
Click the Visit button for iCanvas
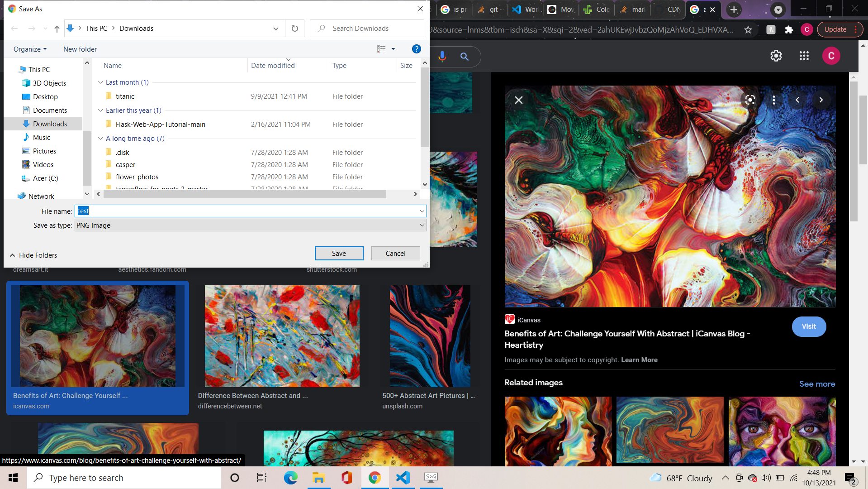point(809,326)
